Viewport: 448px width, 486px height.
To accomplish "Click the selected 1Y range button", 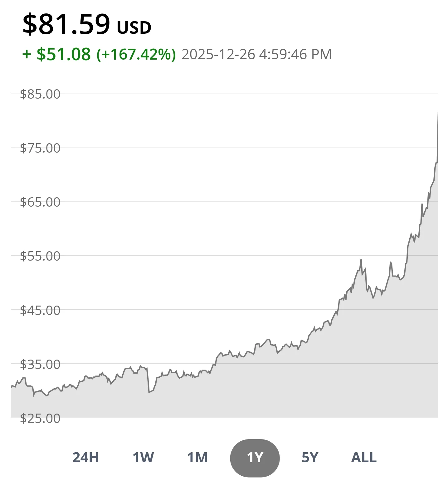I will pyautogui.click(x=255, y=458).
